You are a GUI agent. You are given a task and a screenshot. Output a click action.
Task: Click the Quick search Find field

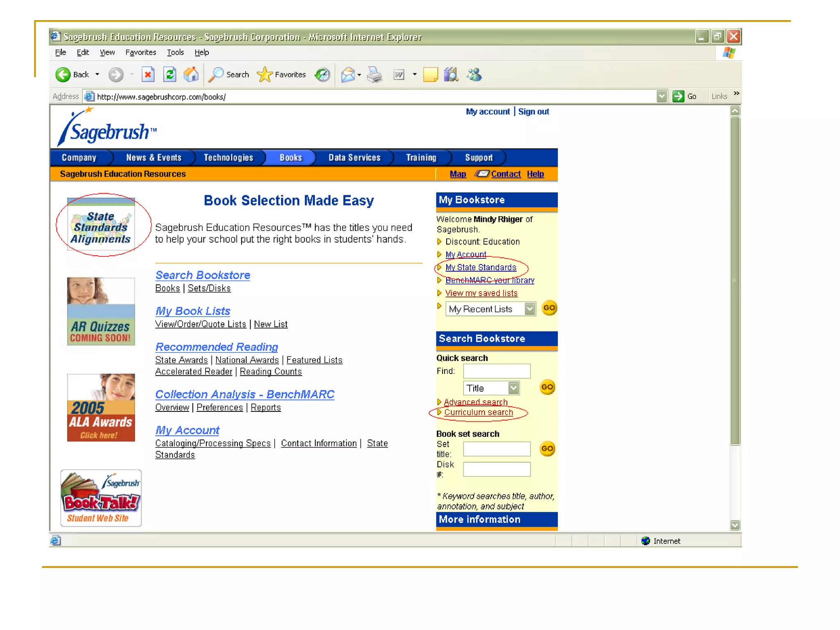point(497,371)
